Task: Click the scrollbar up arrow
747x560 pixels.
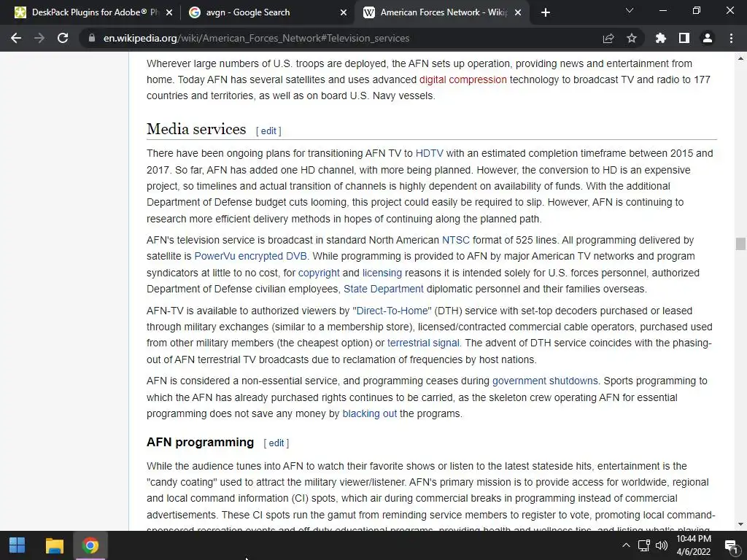Action: click(740, 58)
